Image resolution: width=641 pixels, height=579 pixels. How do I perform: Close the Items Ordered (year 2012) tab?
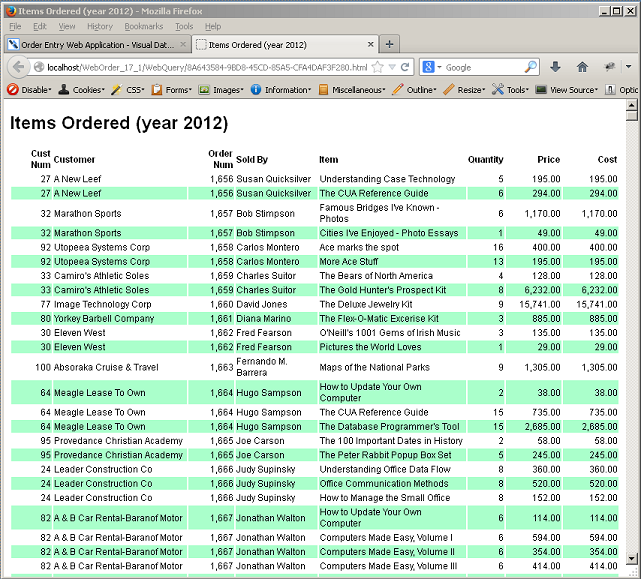click(x=371, y=44)
